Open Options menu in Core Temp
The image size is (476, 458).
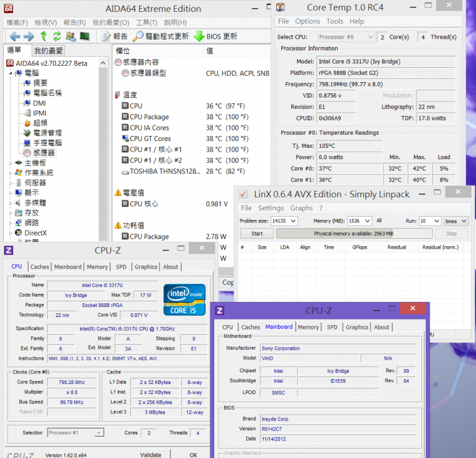tap(308, 21)
